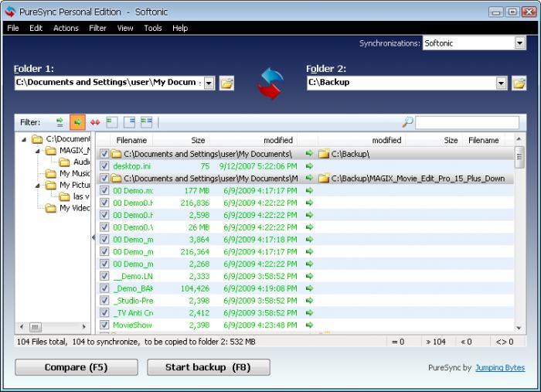Click the 9/12/2007 5:22:06 PM date cell
Viewport: 541px width, 392px height.
tap(258, 166)
